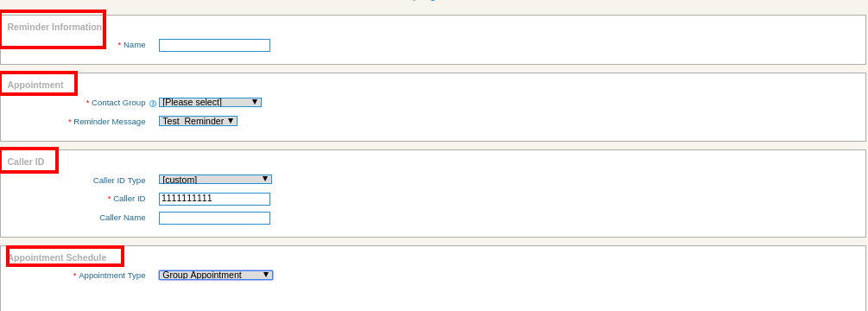The height and width of the screenshot is (311, 868).
Task: Open the Appointment Type dropdown
Action: [x=215, y=275]
